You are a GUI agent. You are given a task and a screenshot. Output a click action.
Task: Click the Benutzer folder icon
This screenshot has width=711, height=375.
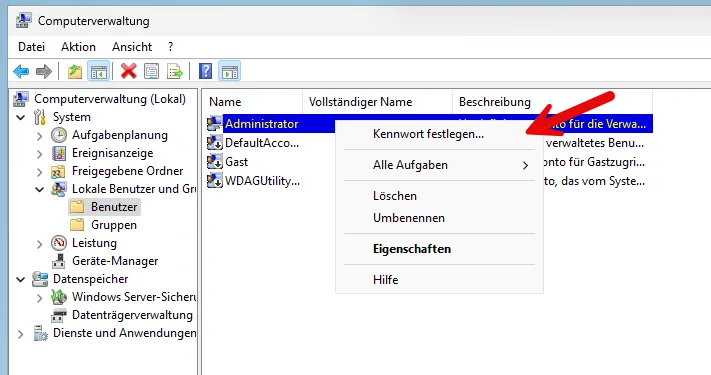coord(77,207)
